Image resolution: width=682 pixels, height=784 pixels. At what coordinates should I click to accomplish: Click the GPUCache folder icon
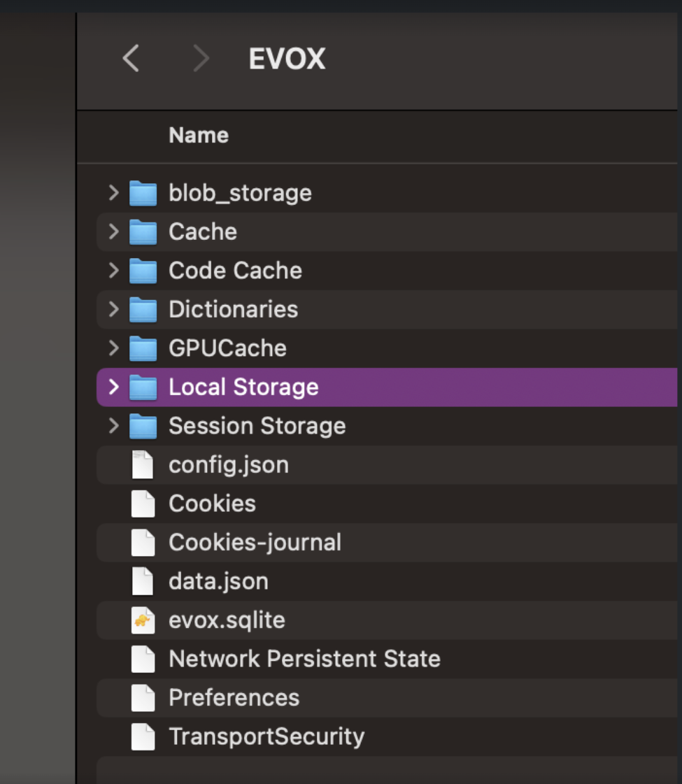pos(143,348)
